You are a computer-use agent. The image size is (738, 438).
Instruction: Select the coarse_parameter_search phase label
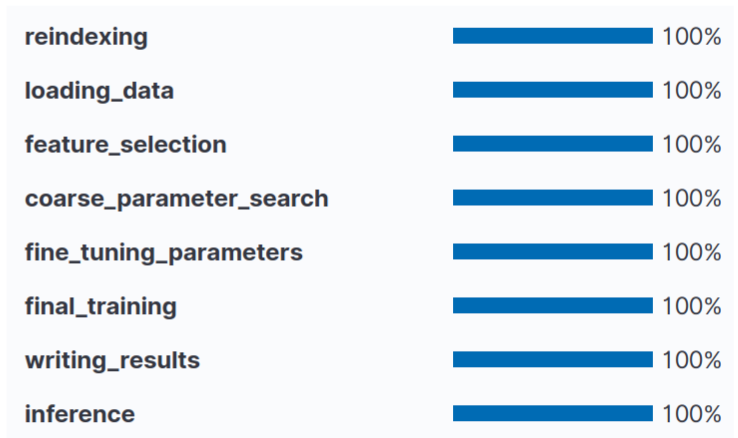point(176,199)
